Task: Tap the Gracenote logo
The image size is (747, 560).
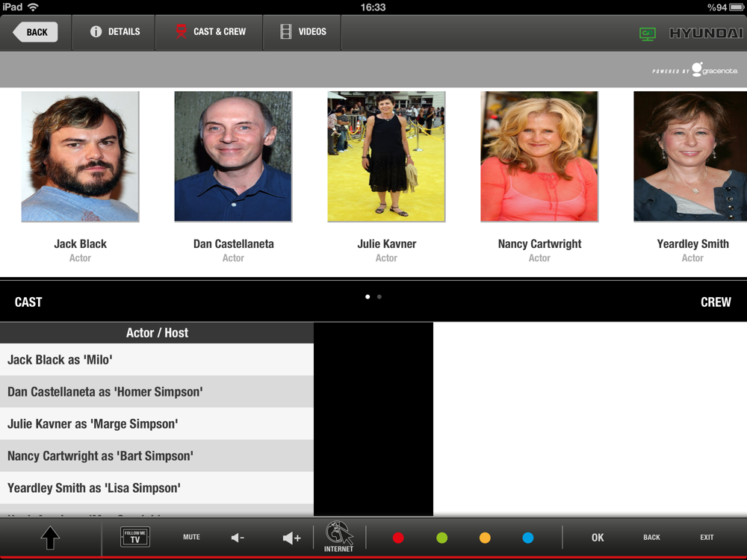Action: tap(695, 70)
